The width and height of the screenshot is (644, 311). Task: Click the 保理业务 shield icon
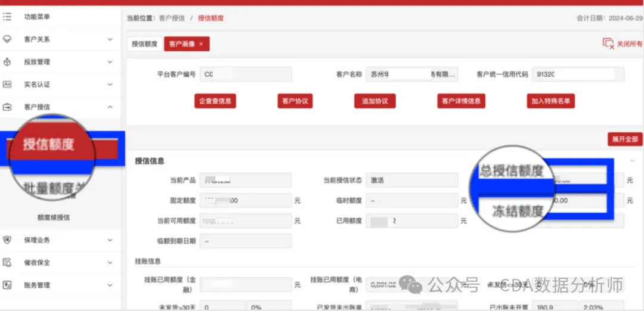[8, 240]
